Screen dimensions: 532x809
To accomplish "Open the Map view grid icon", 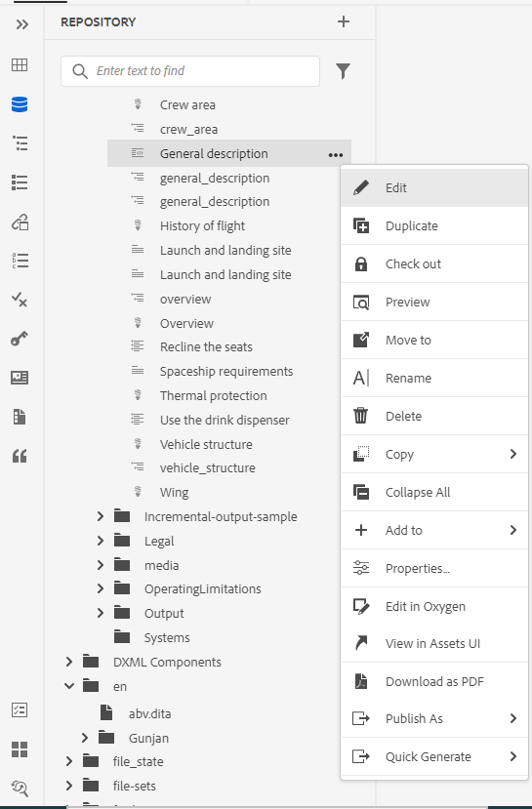I will point(20,64).
